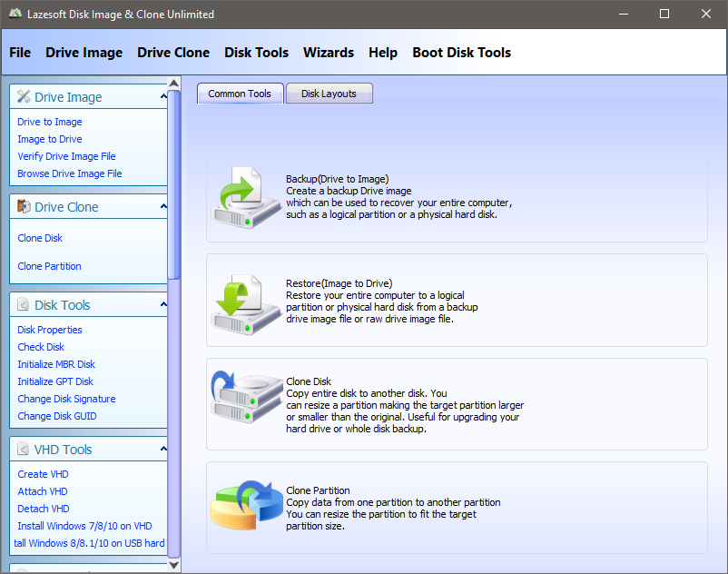This screenshot has width=728, height=574.
Task: Click the Restore image-to-drive icon
Action: 246,303
